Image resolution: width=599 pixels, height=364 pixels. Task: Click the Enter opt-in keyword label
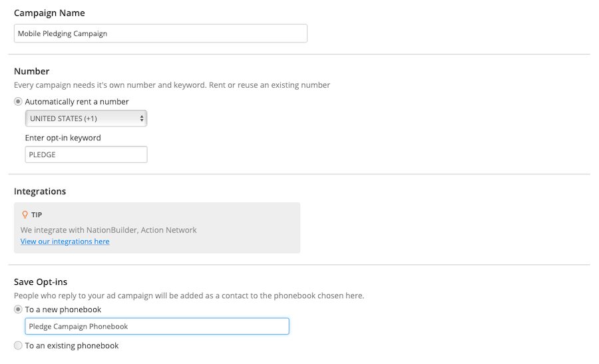coord(63,138)
